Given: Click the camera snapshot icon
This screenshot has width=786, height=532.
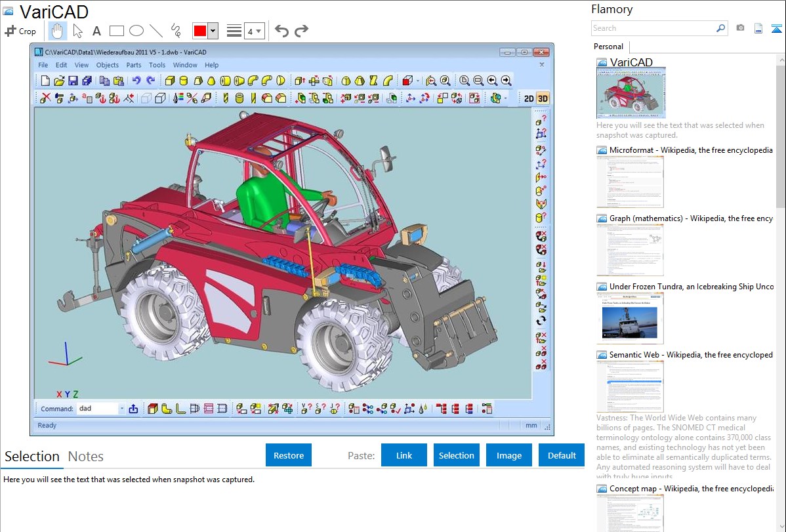Looking at the screenshot, I should pos(740,28).
